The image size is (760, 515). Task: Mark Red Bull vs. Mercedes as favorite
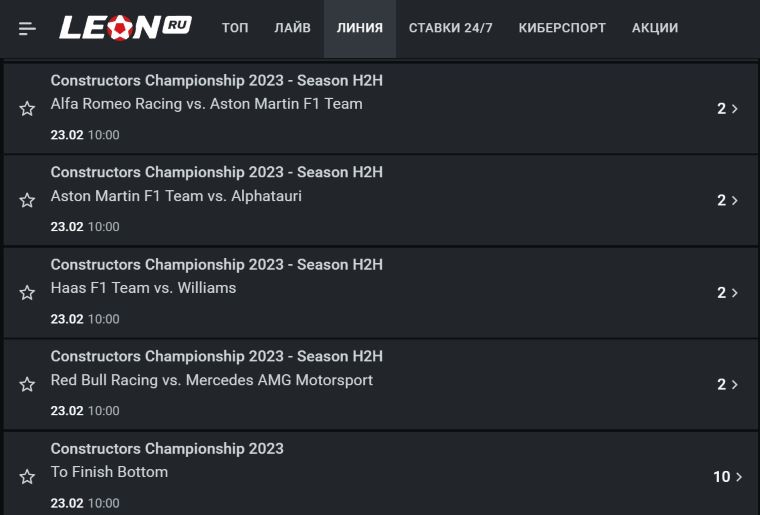tap(27, 385)
